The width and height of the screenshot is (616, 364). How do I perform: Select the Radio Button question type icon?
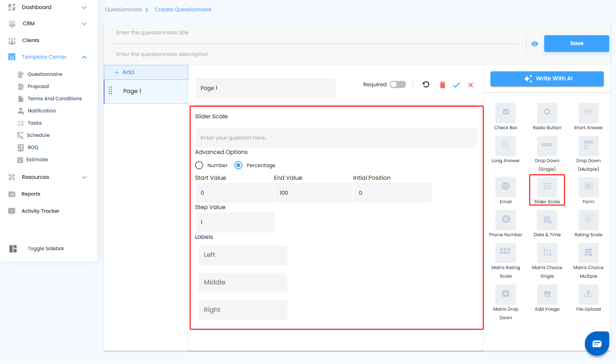547,113
